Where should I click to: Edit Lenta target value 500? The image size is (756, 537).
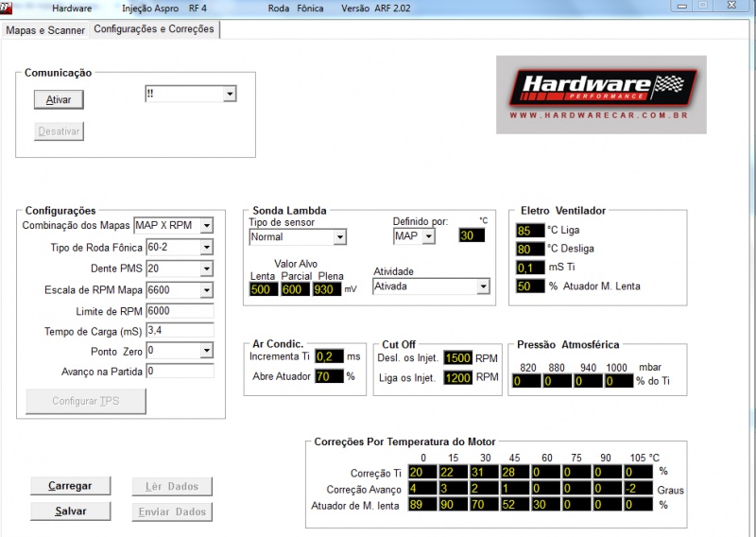pos(264,289)
